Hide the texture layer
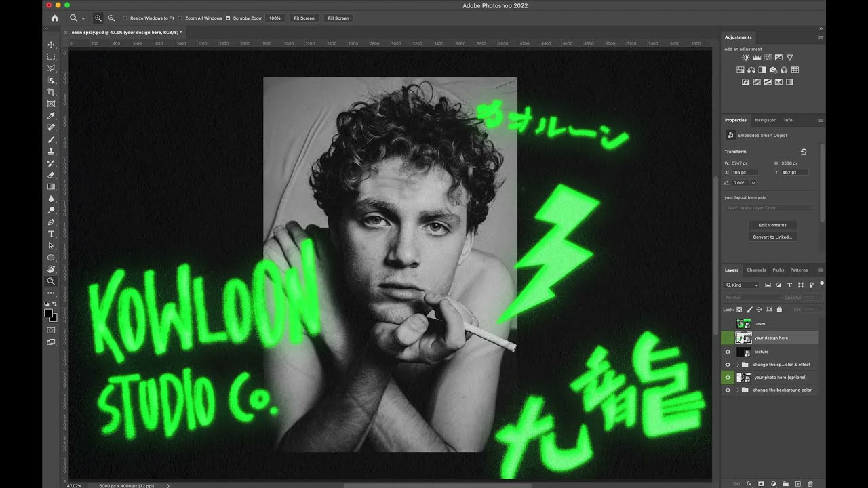 click(x=728, y=352)
